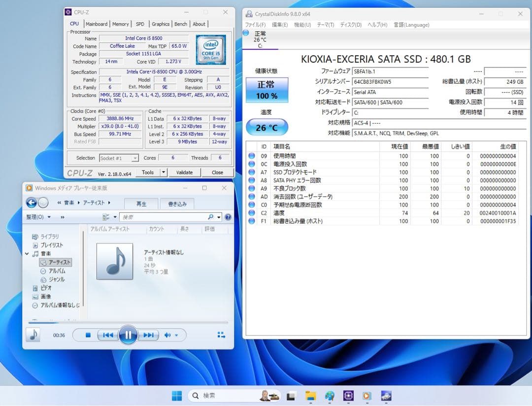Expand the « breadcrumb chevron before 音楽
This screenshot has width=532, height=406.
[59, 203]
